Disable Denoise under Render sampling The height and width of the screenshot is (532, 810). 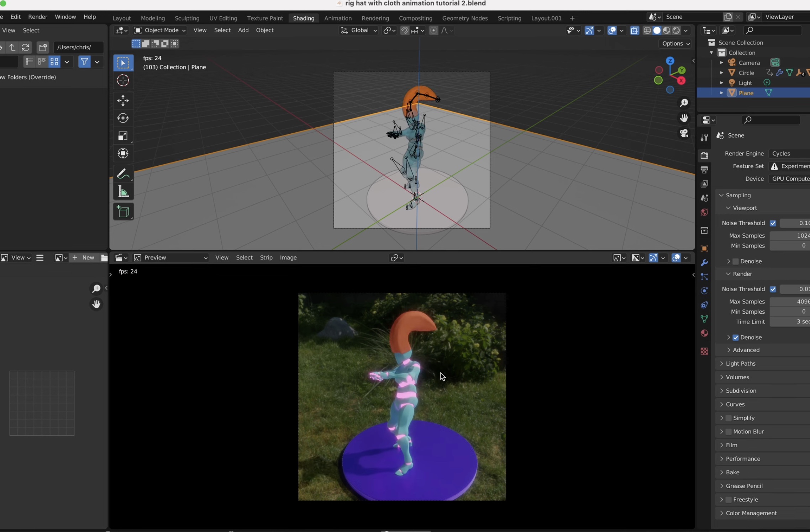[x=736, y=337]
